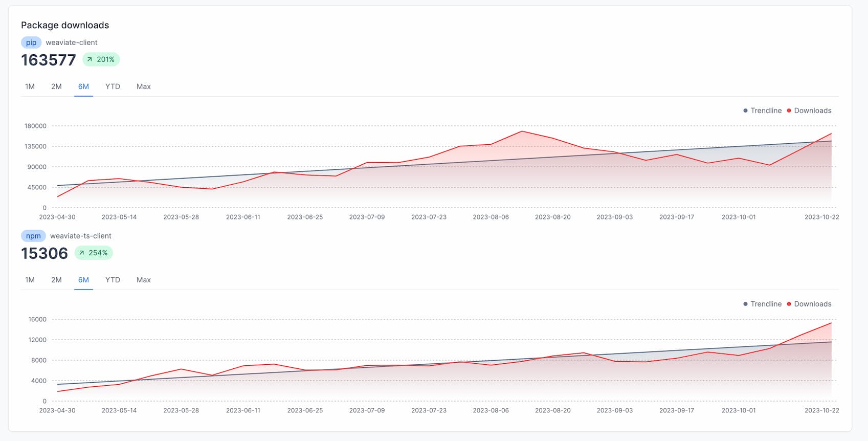Click the weaviate-client package name
The width and height of the screenshot is (868, 441).
pyautogui.click(x=72, y=42)
